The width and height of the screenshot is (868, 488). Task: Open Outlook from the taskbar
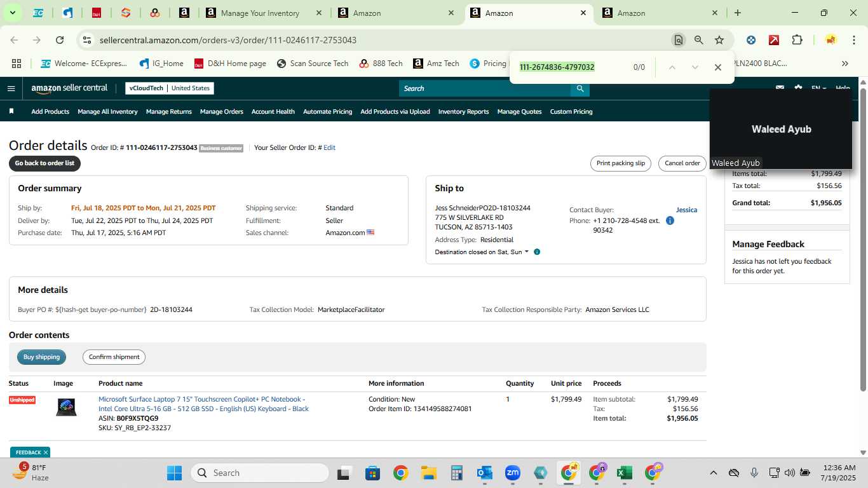[x=485, y=473]
